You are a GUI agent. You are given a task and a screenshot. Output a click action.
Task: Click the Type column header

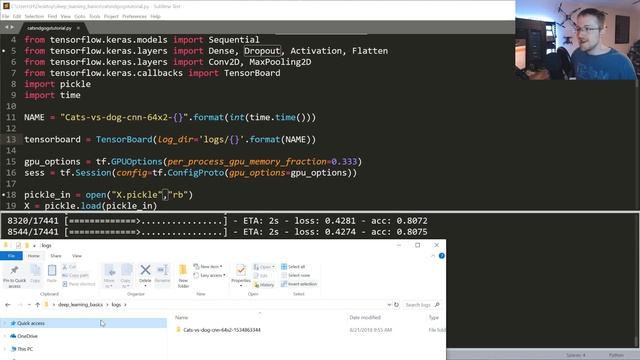[x=433, y=318]
